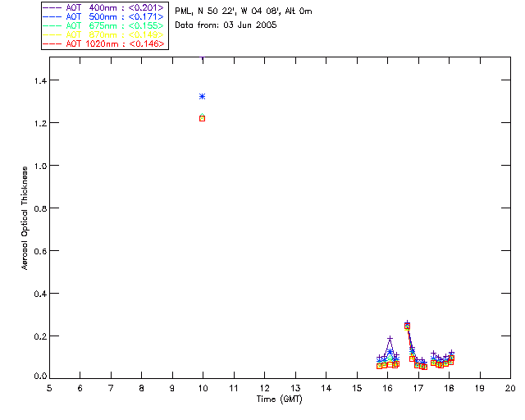Click the x-axis tick label 13
This screenshot has width=525, height=420.
pyautogui.click(x=295, y=388)
